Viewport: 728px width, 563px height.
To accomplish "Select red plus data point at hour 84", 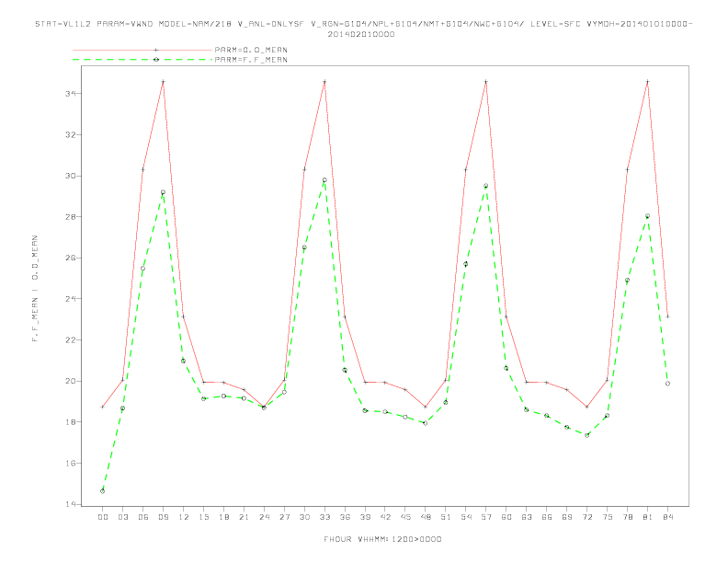I will [667, 316].
